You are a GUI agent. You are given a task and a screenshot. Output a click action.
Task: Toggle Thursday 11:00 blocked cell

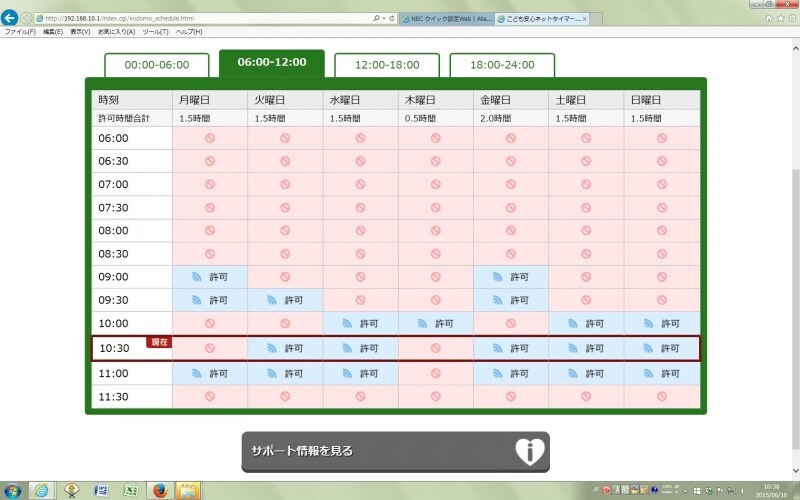coord(436,373)
